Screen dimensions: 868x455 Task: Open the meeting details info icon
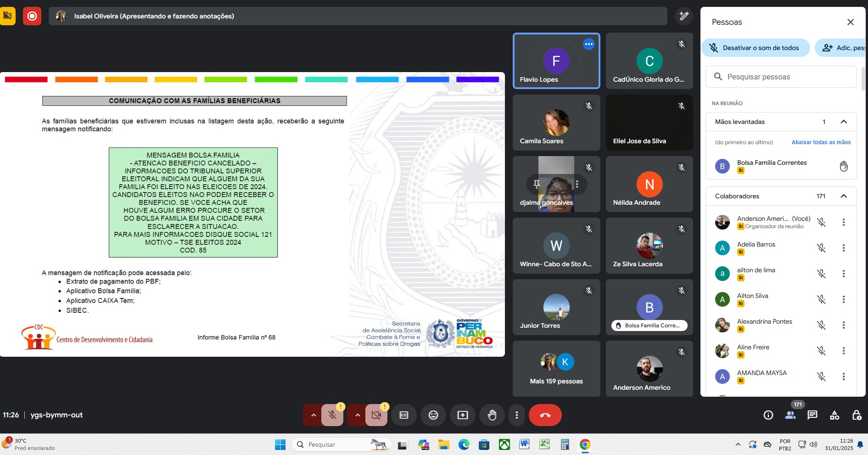[768, 415]
